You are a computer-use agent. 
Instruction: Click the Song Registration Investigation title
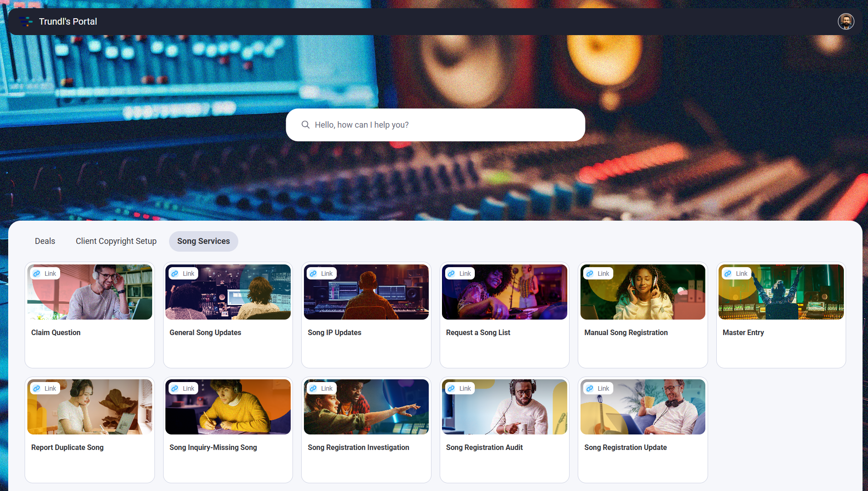pos(359,448)
